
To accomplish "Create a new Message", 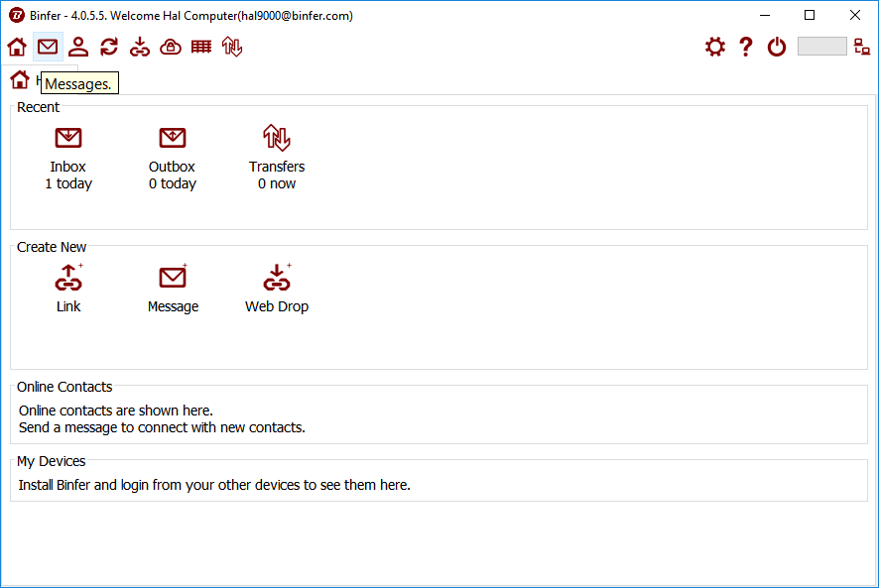I will (173, 288).
